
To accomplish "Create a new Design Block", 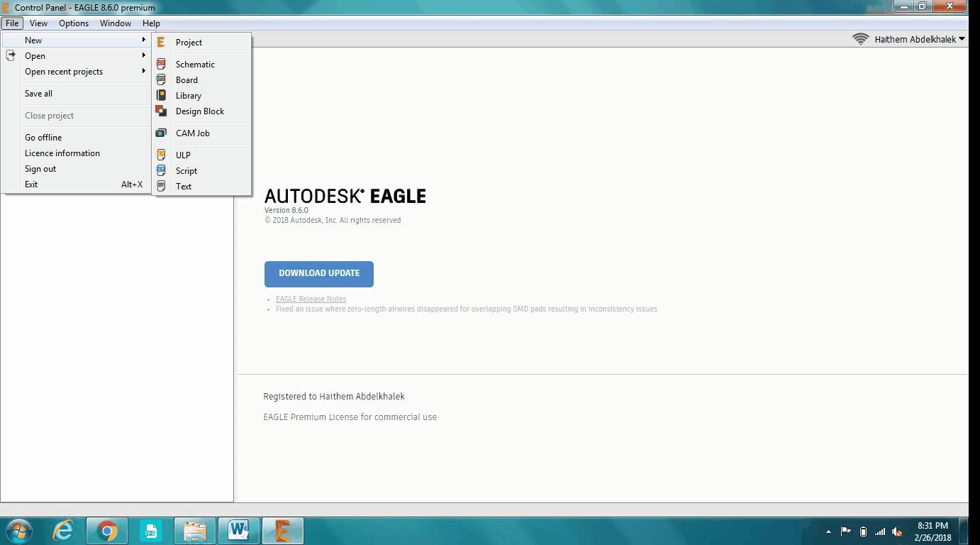I will click(x=201, y=111).
